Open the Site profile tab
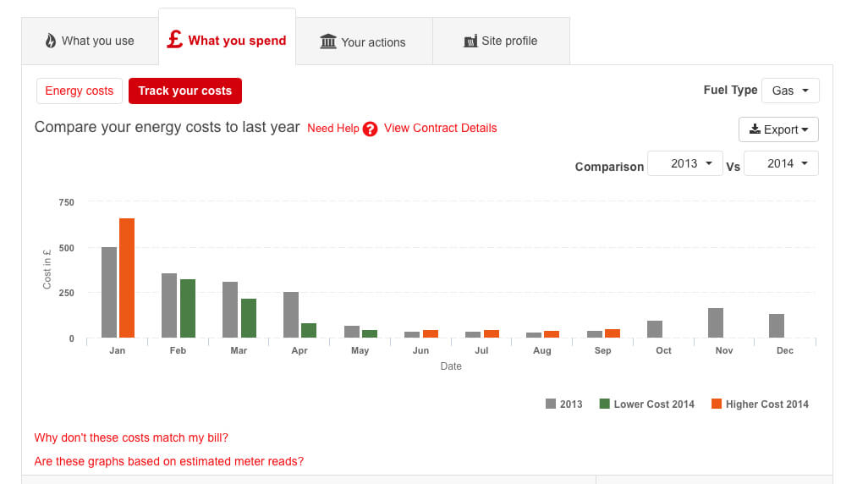This screenshot has width=868, height=484. coord(501,41)
